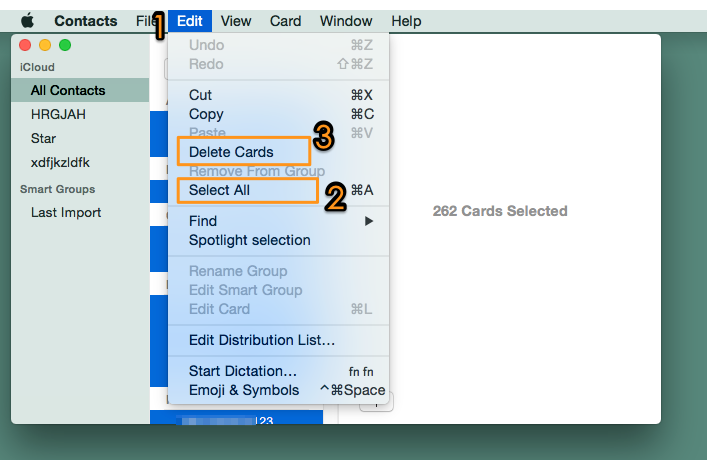Screen dimensions: 707x460
Task: Click the green zoom window button
Action: tap(65, 45)
